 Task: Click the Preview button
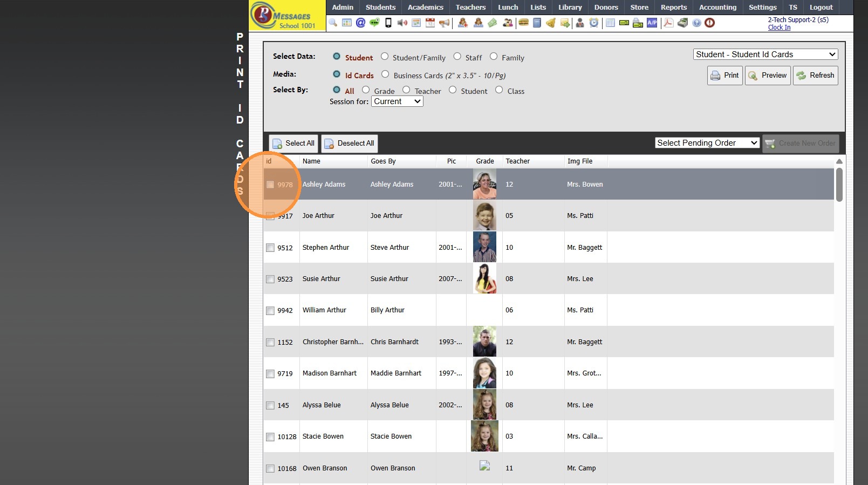768,76
